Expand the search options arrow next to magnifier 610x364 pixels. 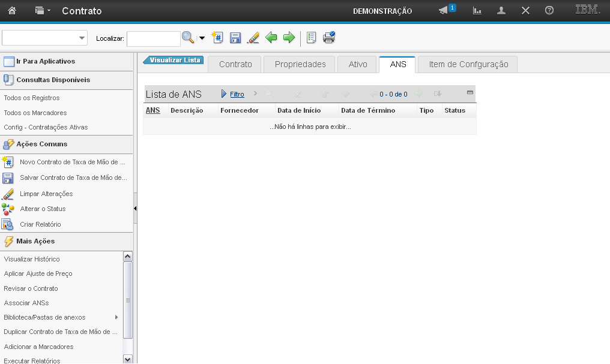pos(202,38)
